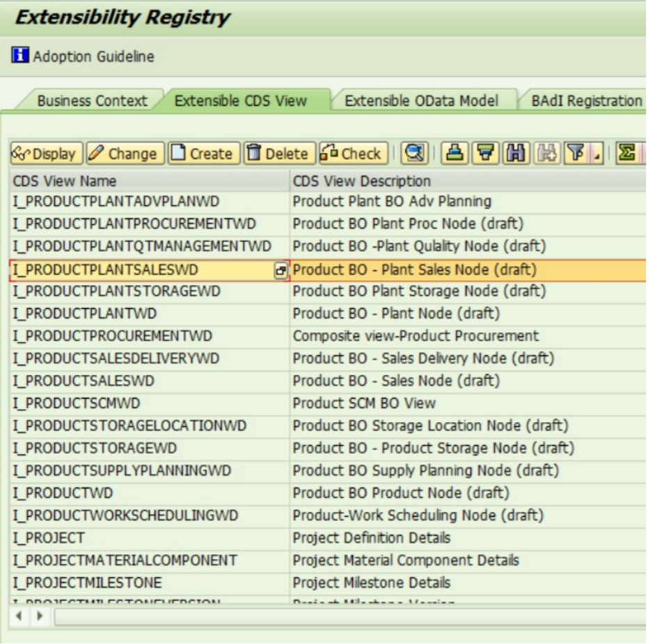The height and width of the screenshot is (644, 650).
Task: Open search help icon in I_PRODUCTPLANTSALESWD cell
Action: (280, 271)
